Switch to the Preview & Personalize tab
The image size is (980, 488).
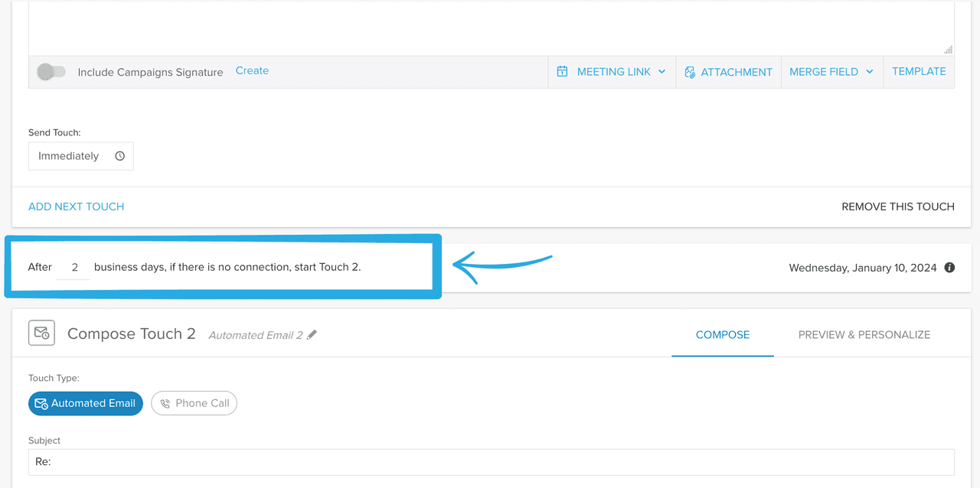click(x=864, y=334)
